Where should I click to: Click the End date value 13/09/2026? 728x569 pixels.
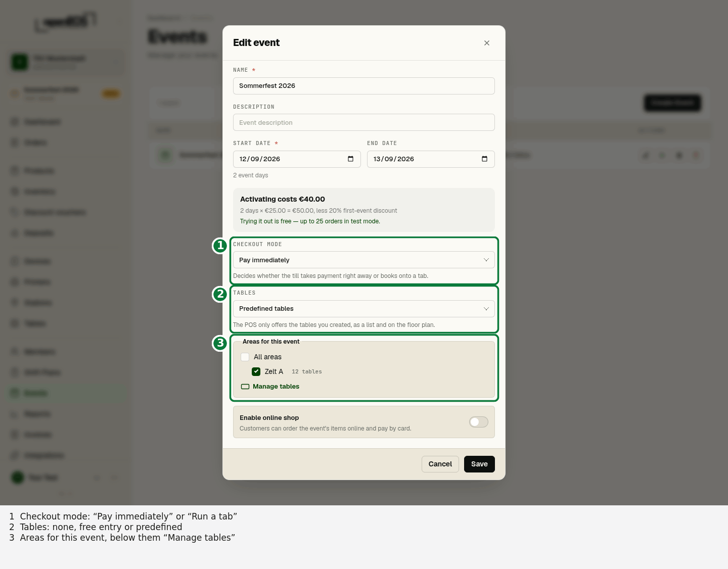tap(394, 159)
